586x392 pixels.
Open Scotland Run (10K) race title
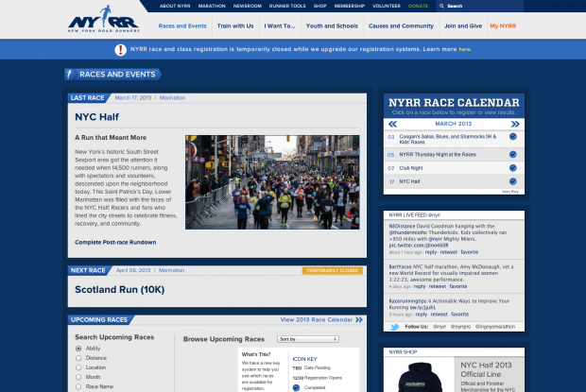(120, 290)
